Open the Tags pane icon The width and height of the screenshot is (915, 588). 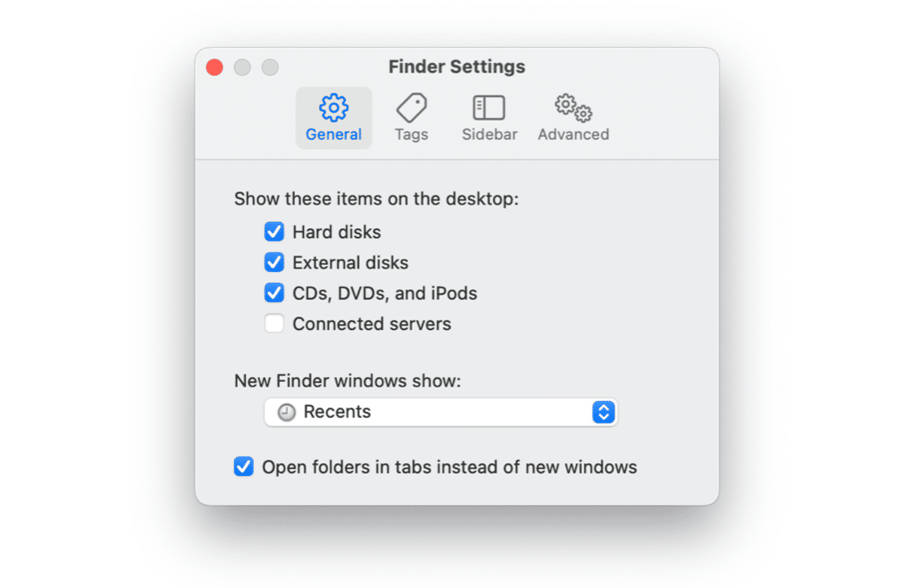(412, 108)
